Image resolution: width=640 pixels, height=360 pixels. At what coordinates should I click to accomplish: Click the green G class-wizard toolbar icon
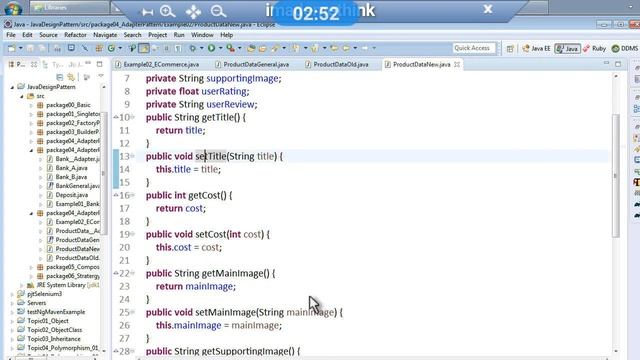(x=111, y=48)
